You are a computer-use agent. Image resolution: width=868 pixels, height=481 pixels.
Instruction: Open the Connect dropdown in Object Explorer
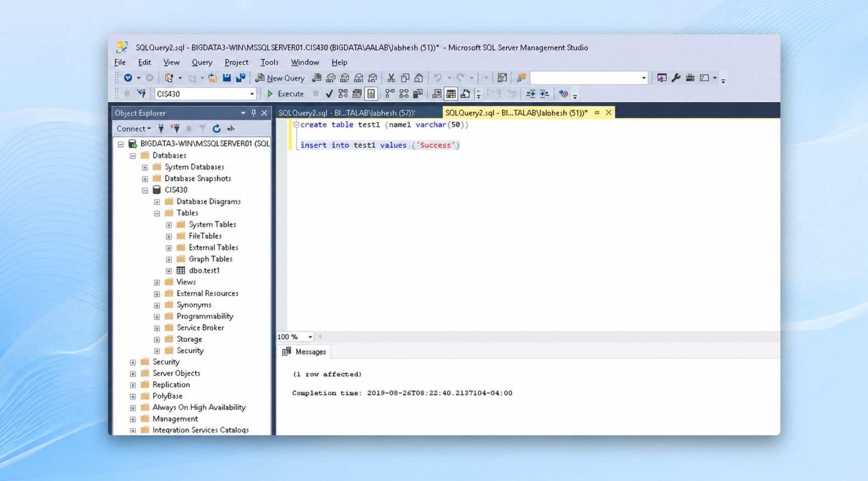[134, 129]
